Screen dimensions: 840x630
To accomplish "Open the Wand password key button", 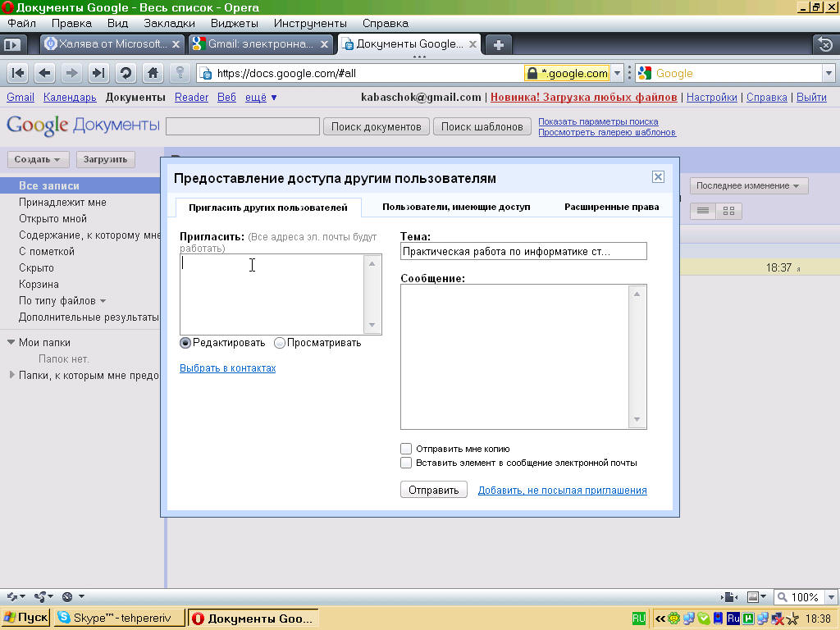I will pyautogui.click(x=180, y=73).
